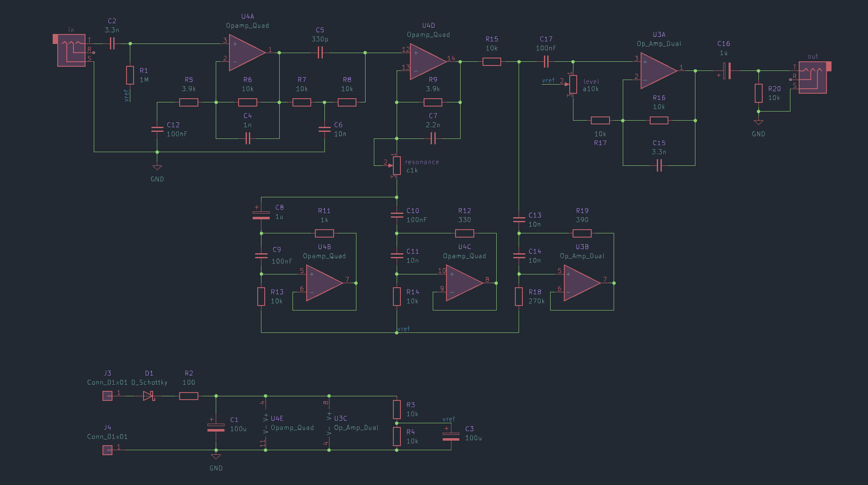Click the 'c1k' potentiometer value label
The image size is (868, 485).
pos(412,170)
